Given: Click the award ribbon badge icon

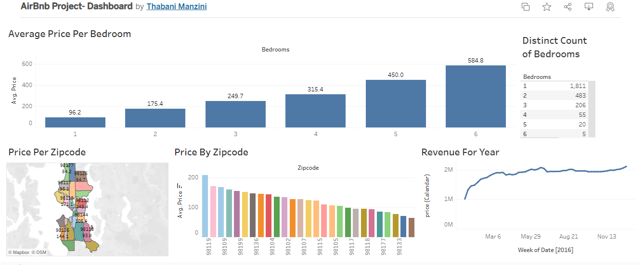Looking at the screenshot, I should 610,7.
